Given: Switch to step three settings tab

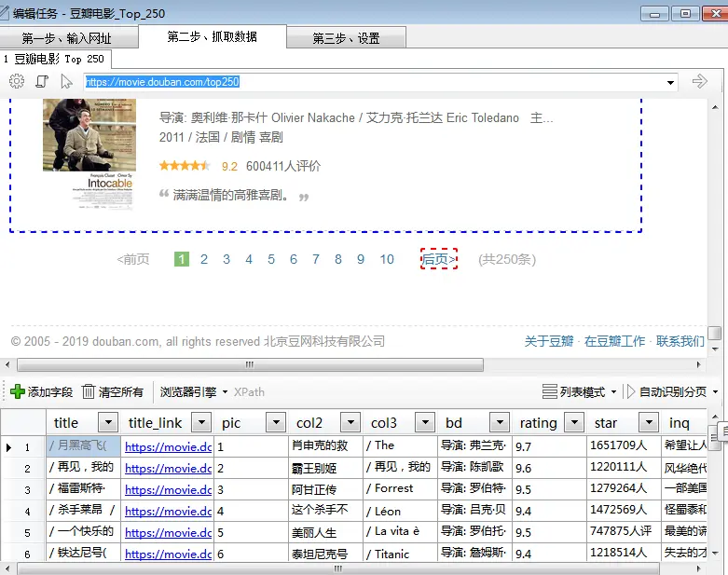Looking at the screenshot, I should [x=347, y=37].
